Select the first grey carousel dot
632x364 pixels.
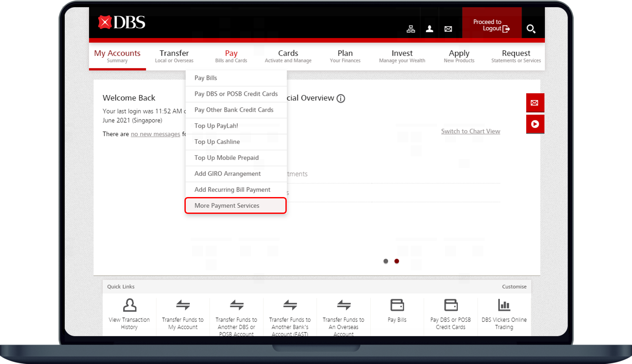tap(386, 261)
